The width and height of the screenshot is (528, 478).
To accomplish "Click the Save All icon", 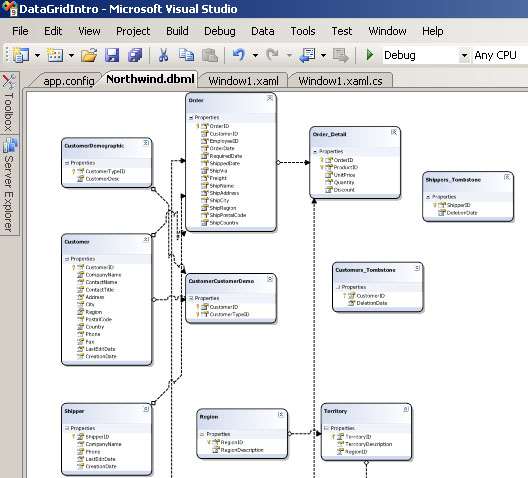I will (x=135, y=55).
